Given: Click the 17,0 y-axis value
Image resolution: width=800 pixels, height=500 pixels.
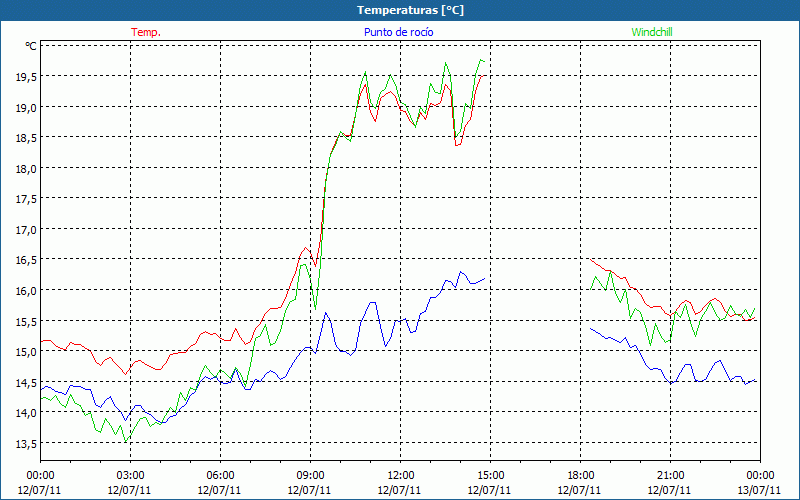Looking at the screenshot, I should pos(27,230).
